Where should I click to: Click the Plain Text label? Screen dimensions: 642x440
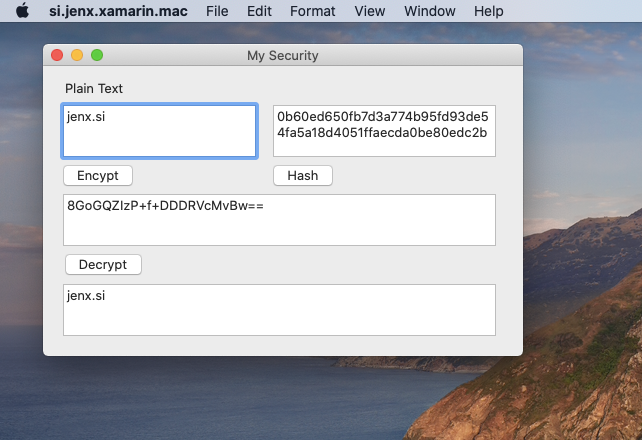point(94,88)
